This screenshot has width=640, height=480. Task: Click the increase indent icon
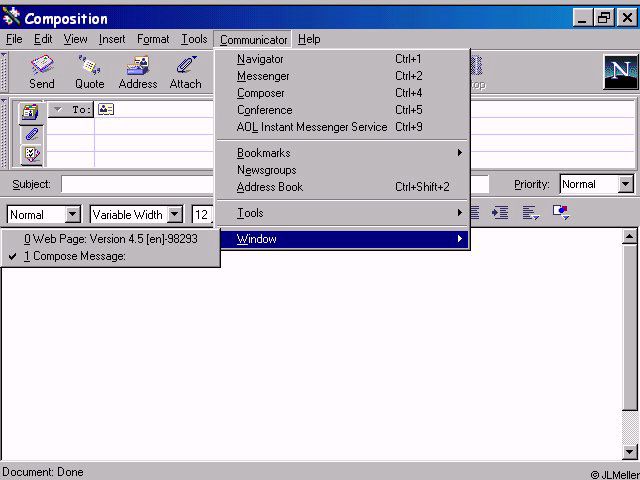500,213
